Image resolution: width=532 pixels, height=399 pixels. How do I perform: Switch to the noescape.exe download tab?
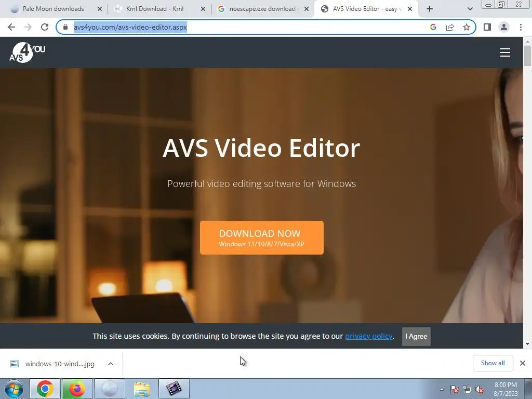click(262, 9)
